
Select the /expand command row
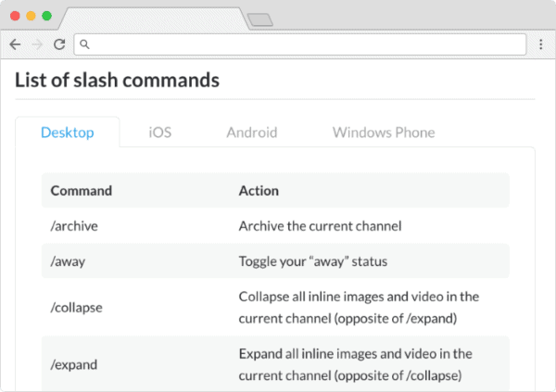tap(74, 363)
